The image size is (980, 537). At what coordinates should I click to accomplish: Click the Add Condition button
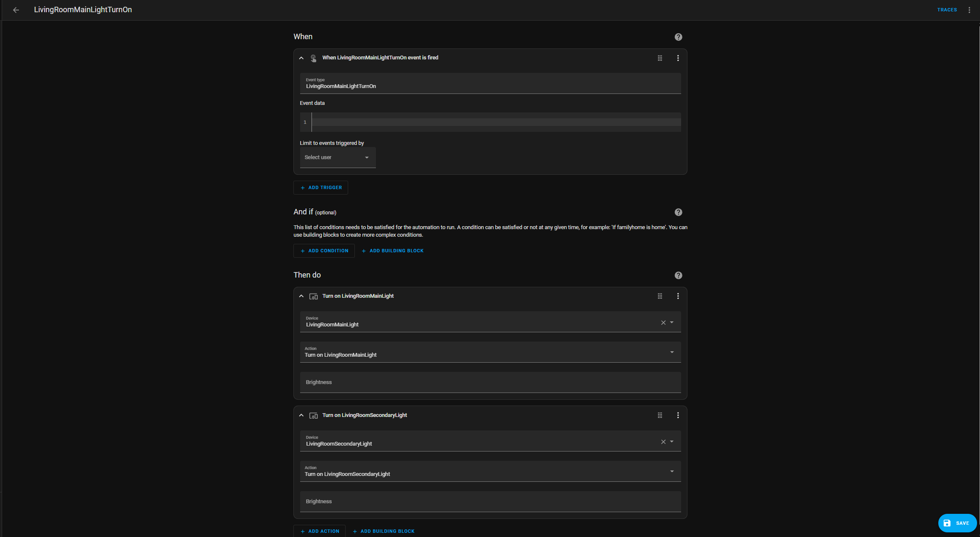pos(324,251)
